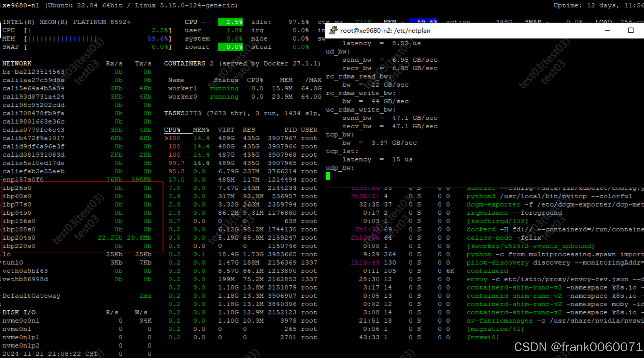The width and height of the screenshot is (644, 358).
Task: Select the ibp204s0 network interface row
Action: coord(19,238)
